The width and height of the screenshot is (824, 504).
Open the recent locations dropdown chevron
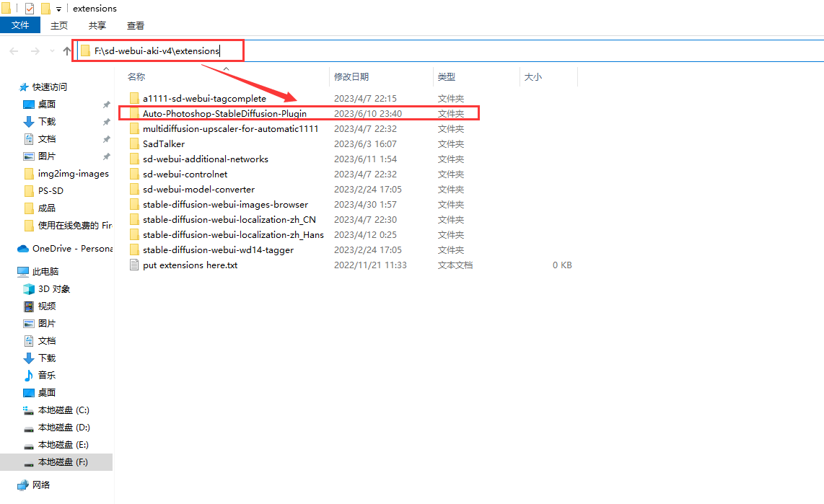click(x=51, y=51)
